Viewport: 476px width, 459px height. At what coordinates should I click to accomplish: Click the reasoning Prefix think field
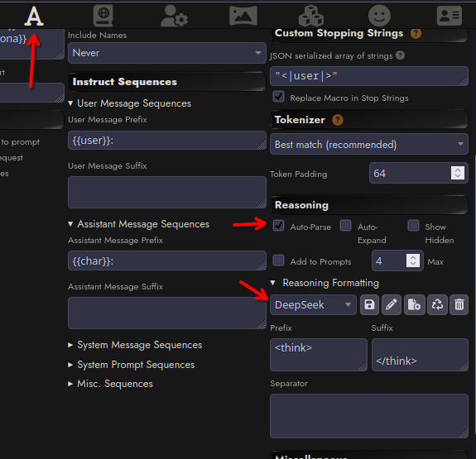pyautogui.click(x=319, y=355)
